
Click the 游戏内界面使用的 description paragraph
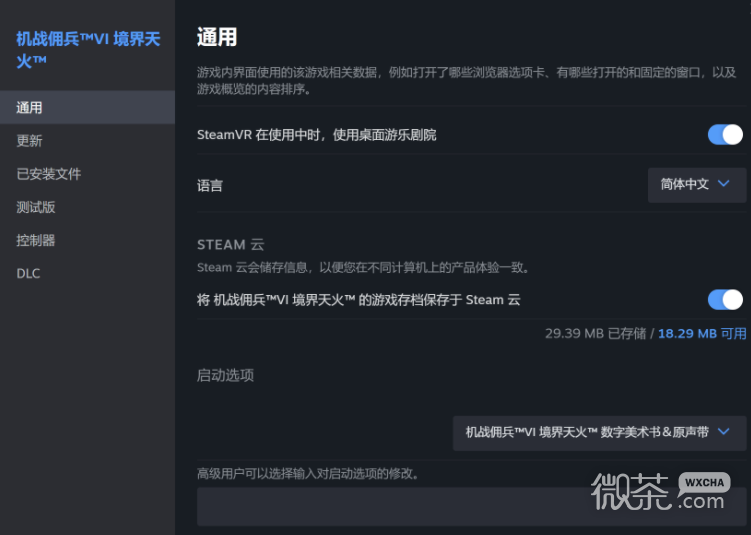point(467,80)
